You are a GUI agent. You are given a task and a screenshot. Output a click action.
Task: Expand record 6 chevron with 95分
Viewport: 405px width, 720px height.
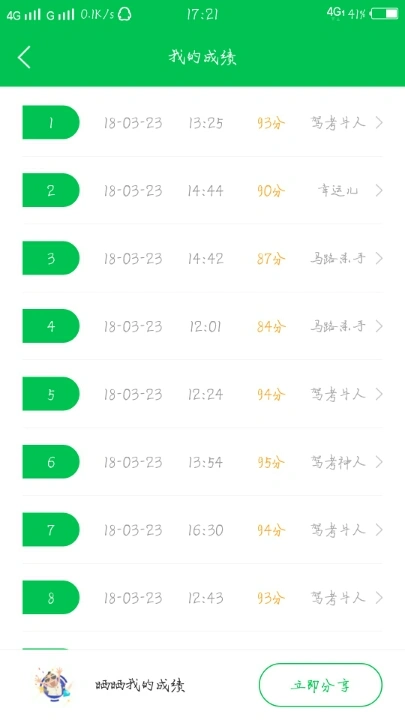coord(379,462)
